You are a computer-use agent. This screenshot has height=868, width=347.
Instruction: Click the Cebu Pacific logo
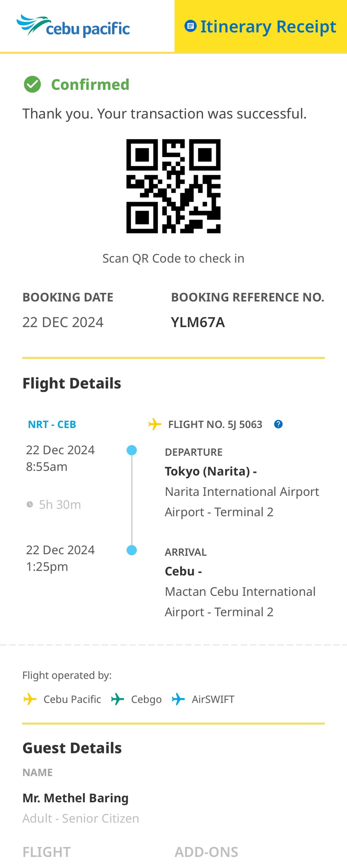[x=73, y=26]
